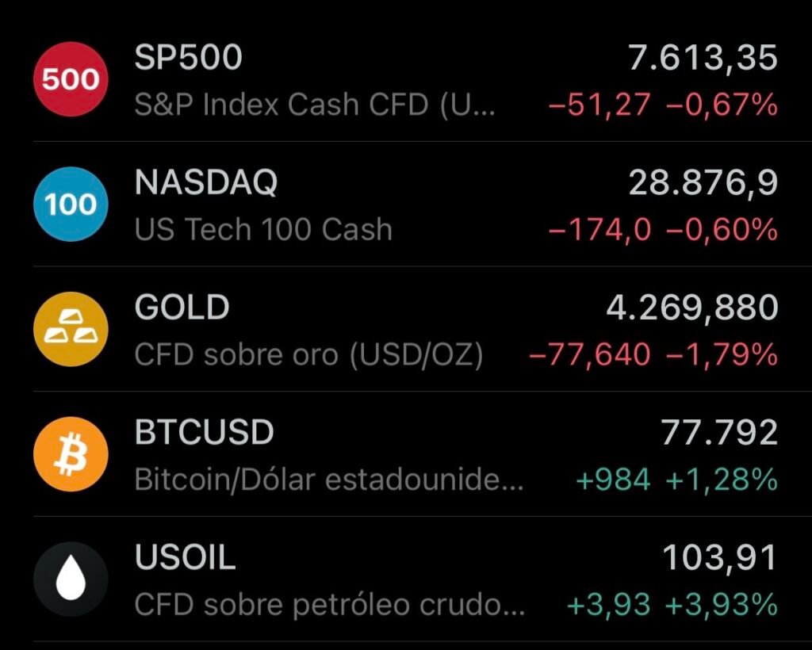Tap the orange Bitcoin icon
Screen dimensions: 812x650
coord(71,454)
